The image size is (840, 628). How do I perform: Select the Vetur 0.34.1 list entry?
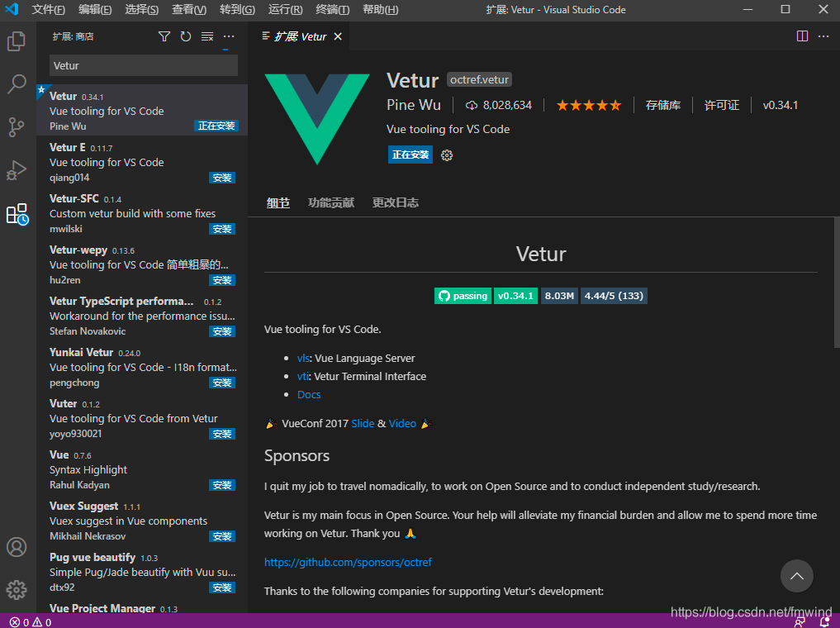(142, 111)
